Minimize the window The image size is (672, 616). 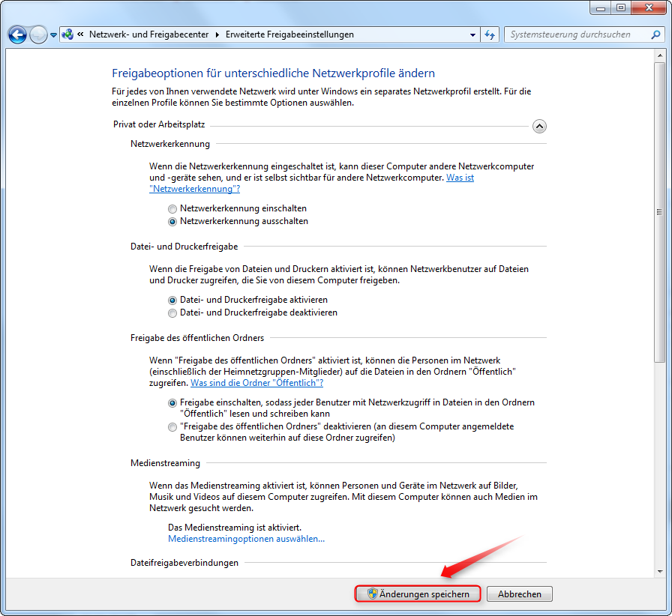tap(601, 7)
